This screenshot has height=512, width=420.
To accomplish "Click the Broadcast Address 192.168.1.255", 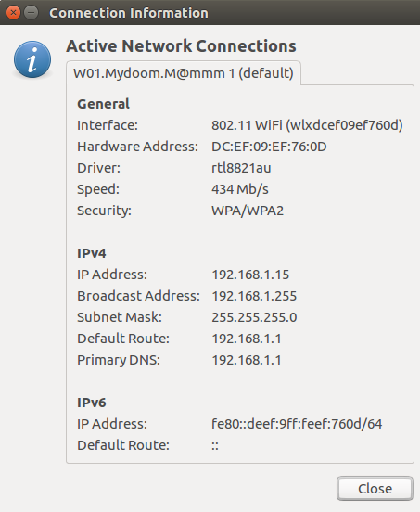I will point(254,296).
